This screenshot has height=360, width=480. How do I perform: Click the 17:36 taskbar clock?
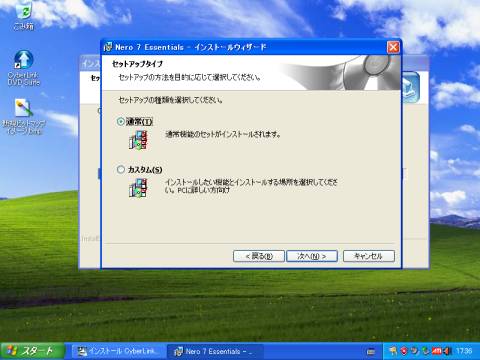click(464, 351)
